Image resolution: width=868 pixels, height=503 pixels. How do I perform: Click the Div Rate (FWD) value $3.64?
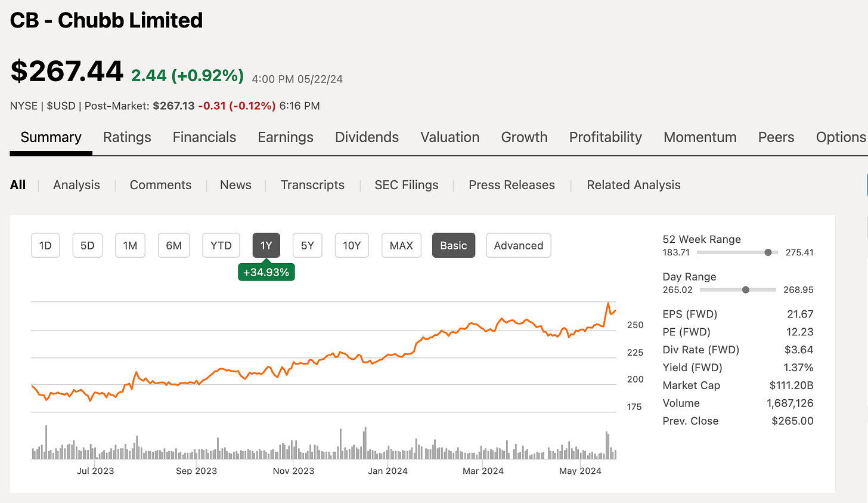[799, 350]
